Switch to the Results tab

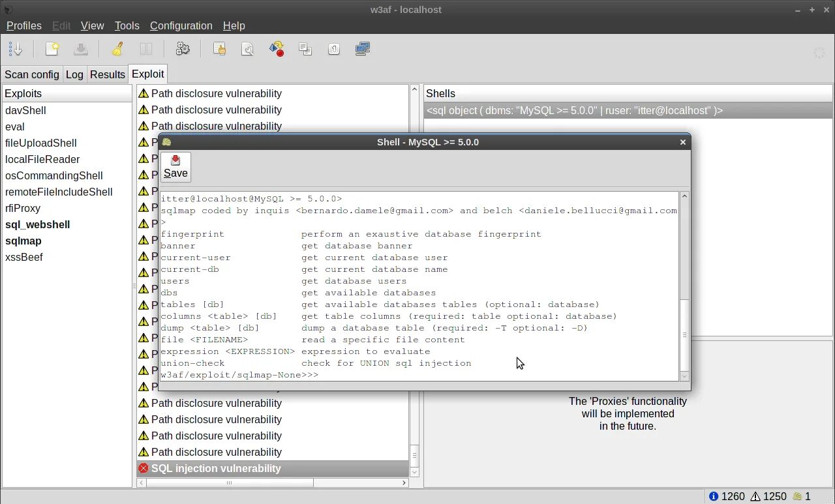(x=108, y=74)
